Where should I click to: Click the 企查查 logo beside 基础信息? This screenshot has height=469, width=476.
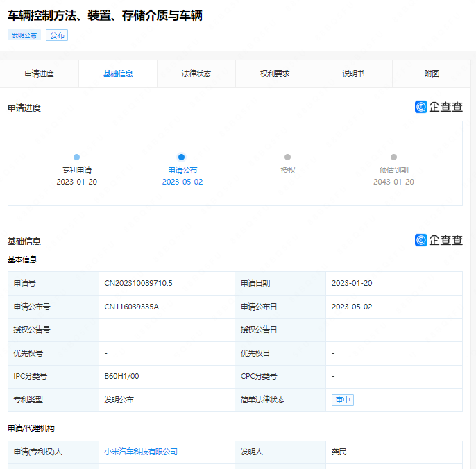pyautogui.click(x=439, y=240)
